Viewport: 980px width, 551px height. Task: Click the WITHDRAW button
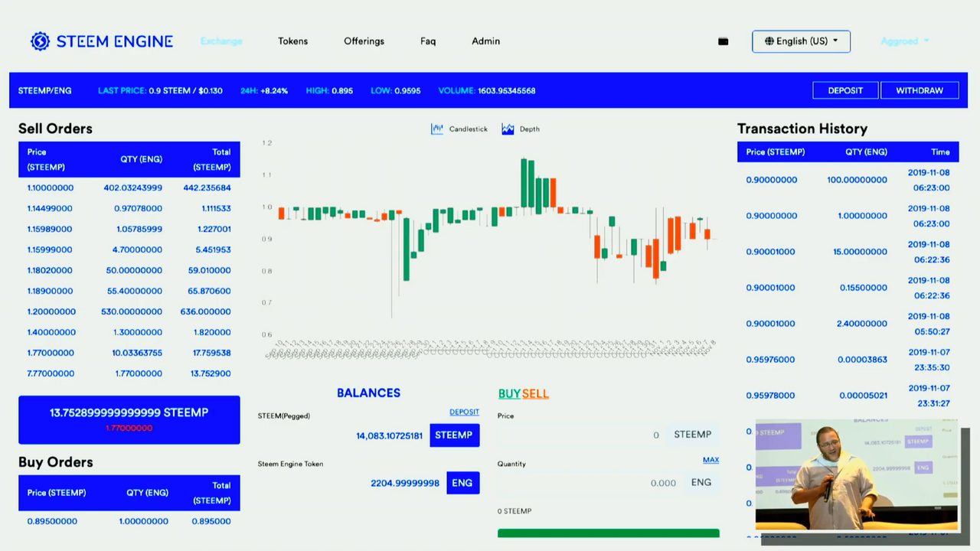click(920, 90)
